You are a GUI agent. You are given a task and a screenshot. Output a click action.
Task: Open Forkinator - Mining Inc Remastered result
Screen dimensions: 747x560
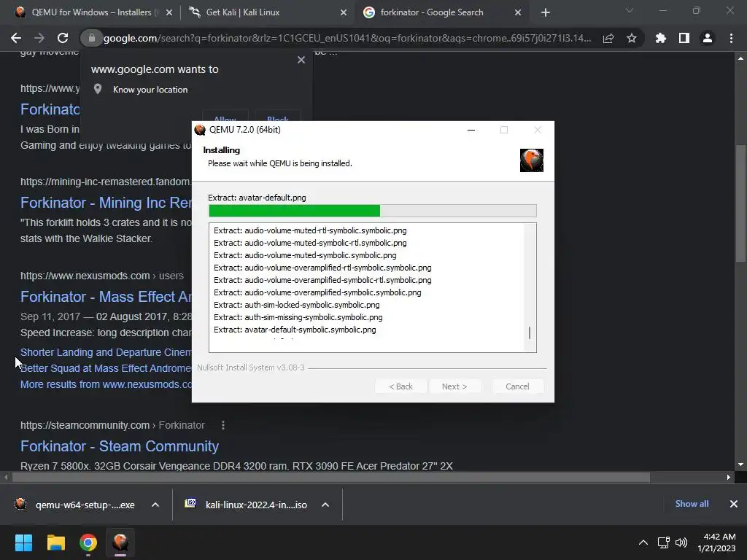[106, 203]
